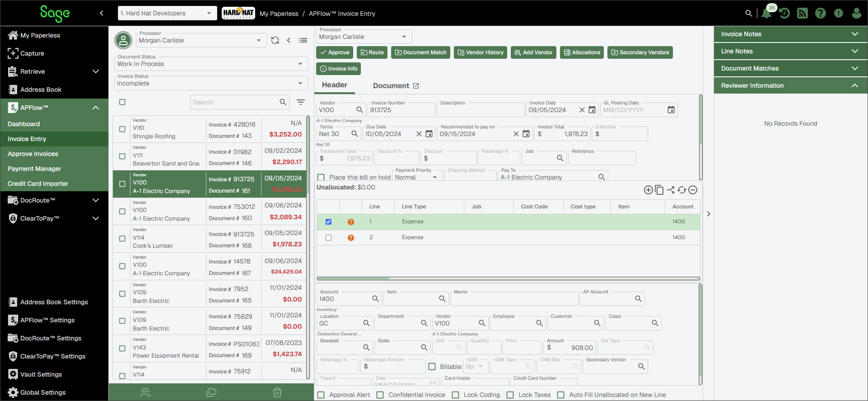This screenshot has height=401, width=868.
Task: Check line 2 Expense row checkbox
Action: pos(329,238)
